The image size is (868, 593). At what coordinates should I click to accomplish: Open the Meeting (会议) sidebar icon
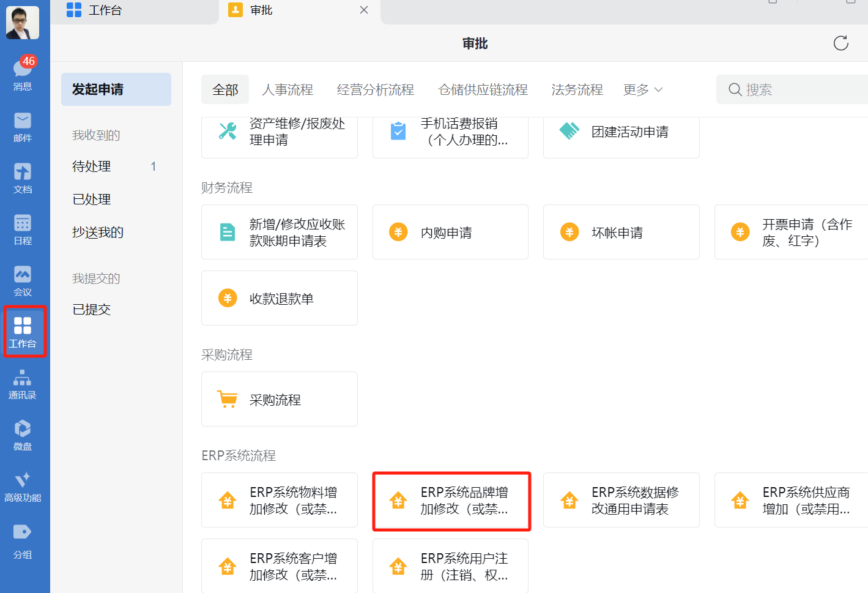click(x=23, y=281)
